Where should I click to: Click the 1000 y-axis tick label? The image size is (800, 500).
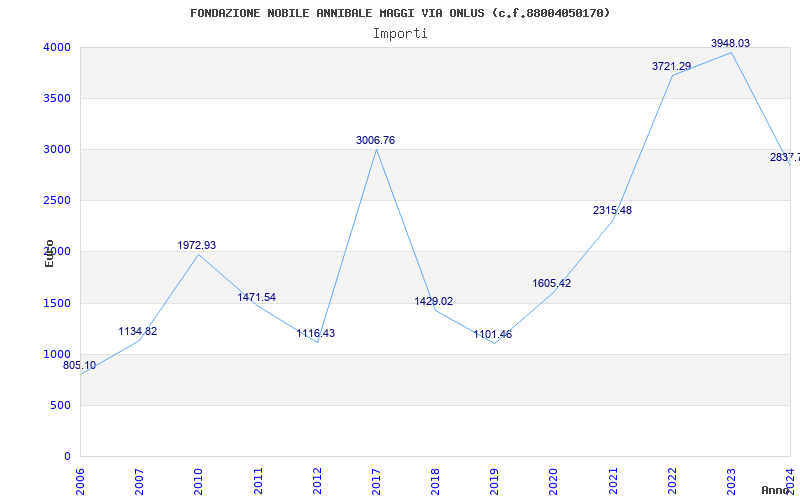[x=57, y=355]
